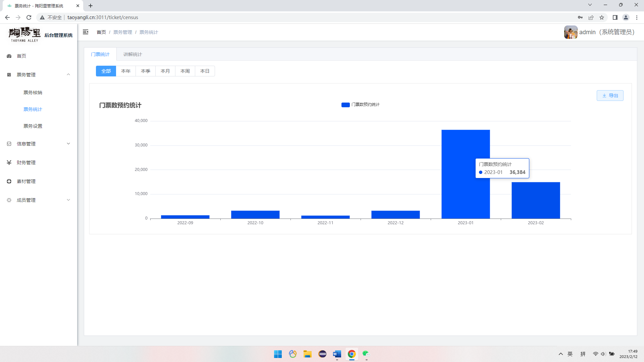Switch to the 讲解统计 tab
This screenshot has width=644, height=362.
click(132, 54)
